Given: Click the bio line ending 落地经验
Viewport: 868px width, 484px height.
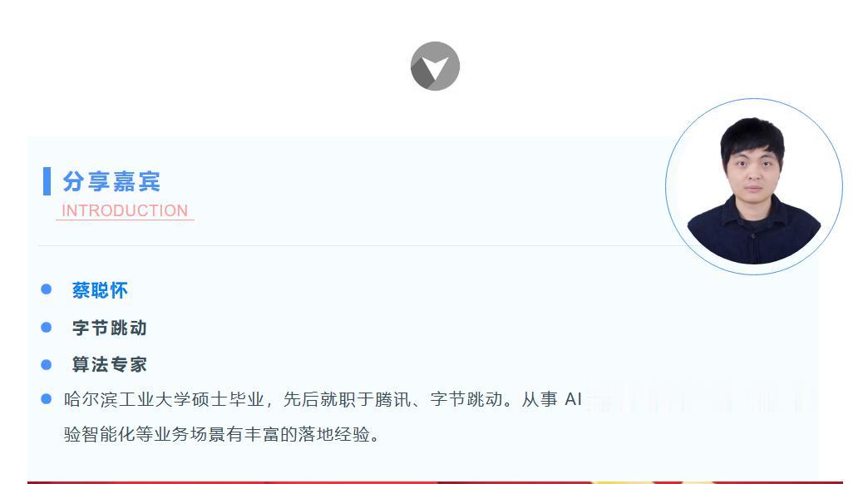Looking at the screenshot, I should (222, 434).
